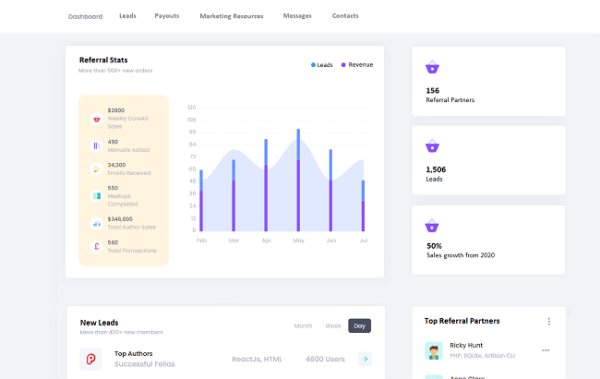This screenshot has width=600, height=379.
Task: Click 'PHP, SQLite, Artisan CLI' text
Action: (x=483, y=356)
